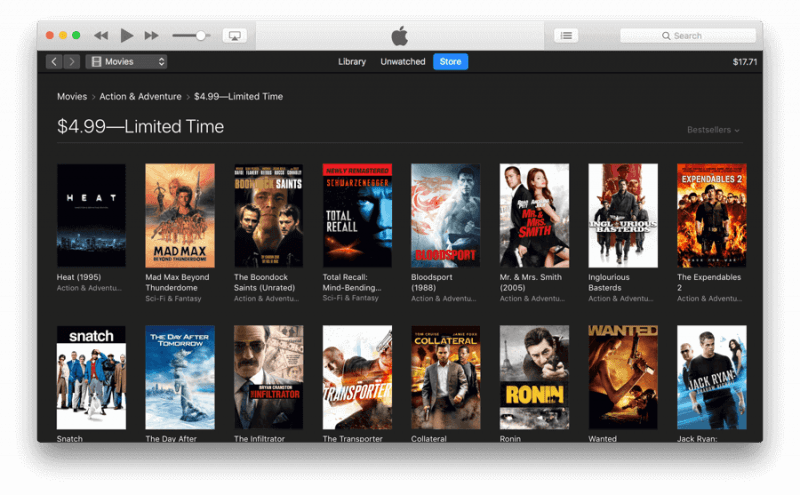Skip ahead with the fast-forward button
The height and width of the screenshot is (495, 800).
[x=152, y=35]
